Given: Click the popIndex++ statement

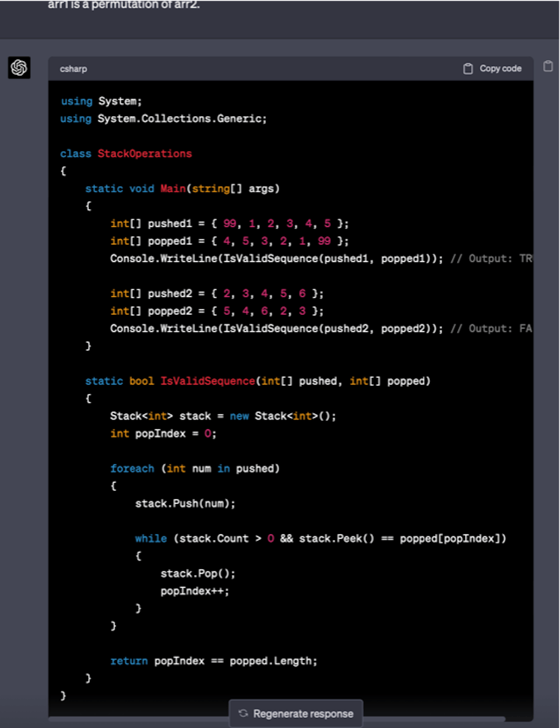Looking at the screenshot, I should click(194, 591).
